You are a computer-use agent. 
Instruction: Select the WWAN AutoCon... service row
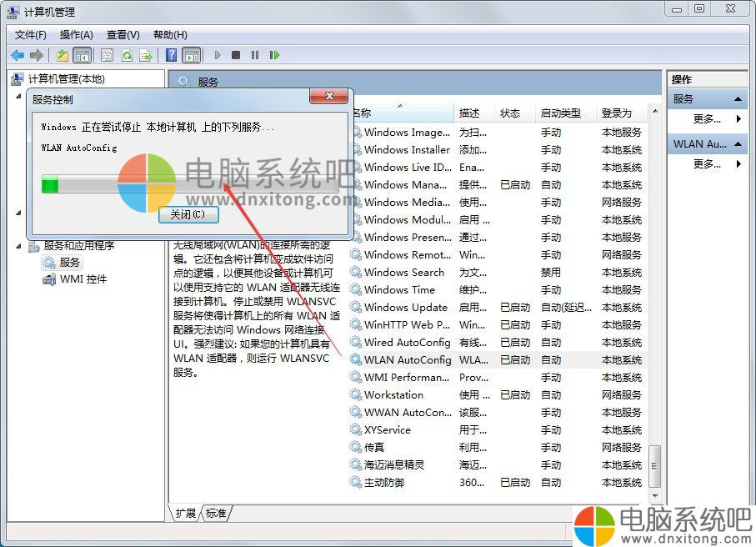pos(498,413)
